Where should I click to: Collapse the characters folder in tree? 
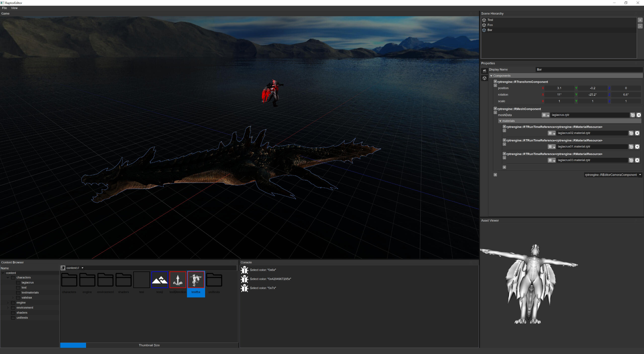click(x=8, y=278)
